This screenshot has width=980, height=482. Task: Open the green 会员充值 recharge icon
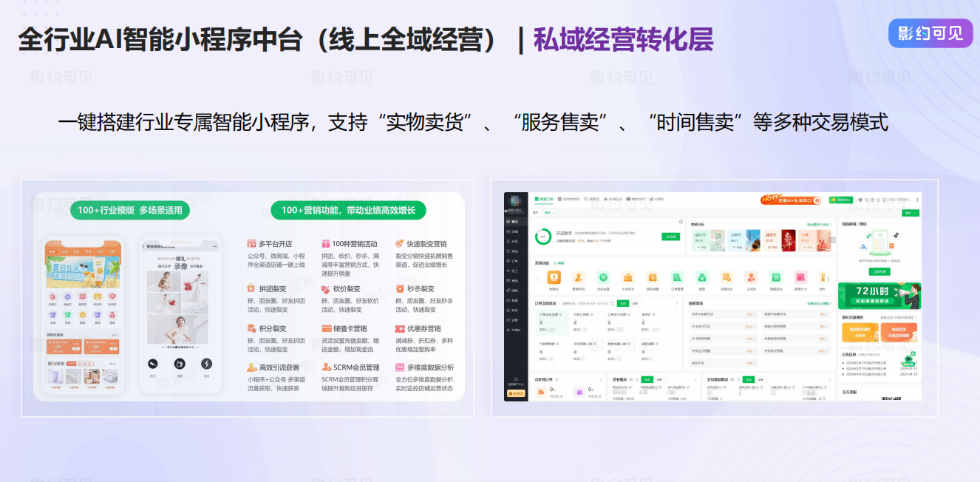pos(603,277)
